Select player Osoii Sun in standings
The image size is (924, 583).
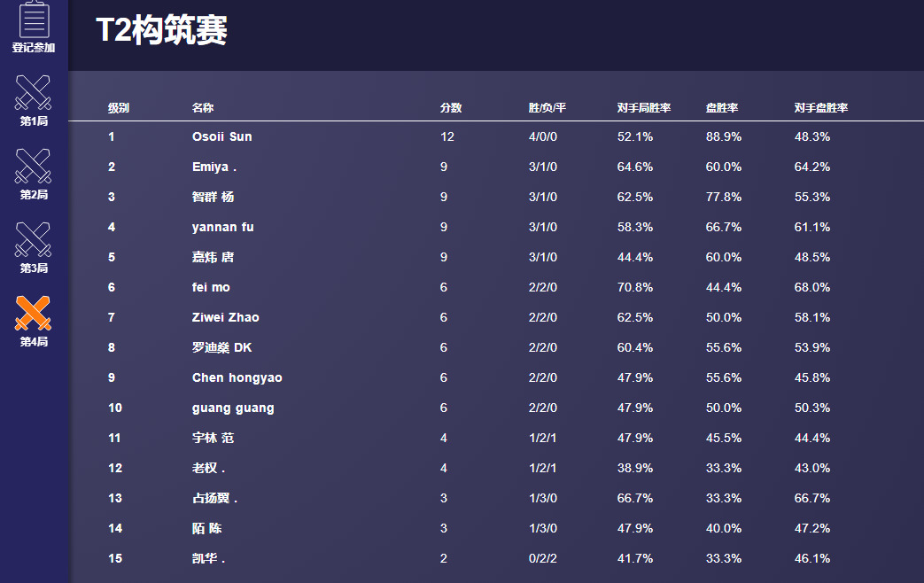tap(222, 136)
